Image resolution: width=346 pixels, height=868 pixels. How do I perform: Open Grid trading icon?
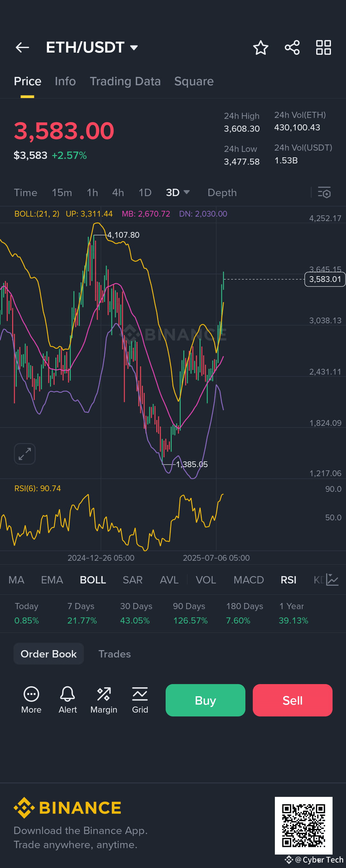(x=140, y=700)
